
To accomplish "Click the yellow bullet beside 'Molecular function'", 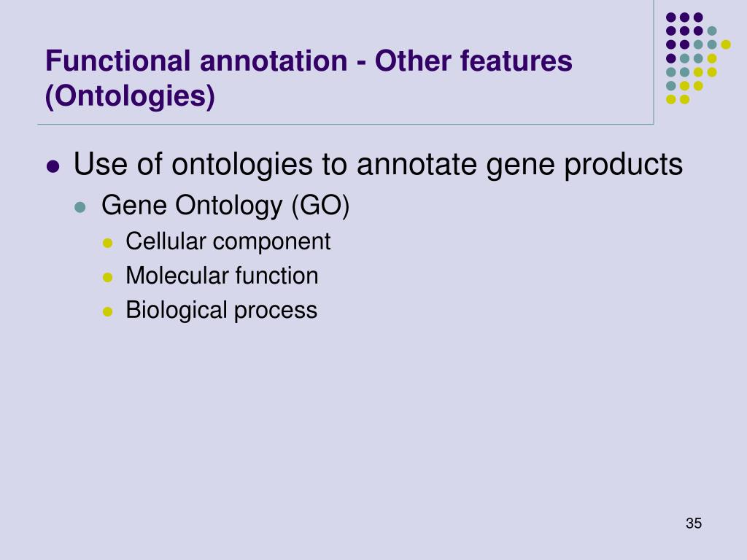I will pos(108,278).
